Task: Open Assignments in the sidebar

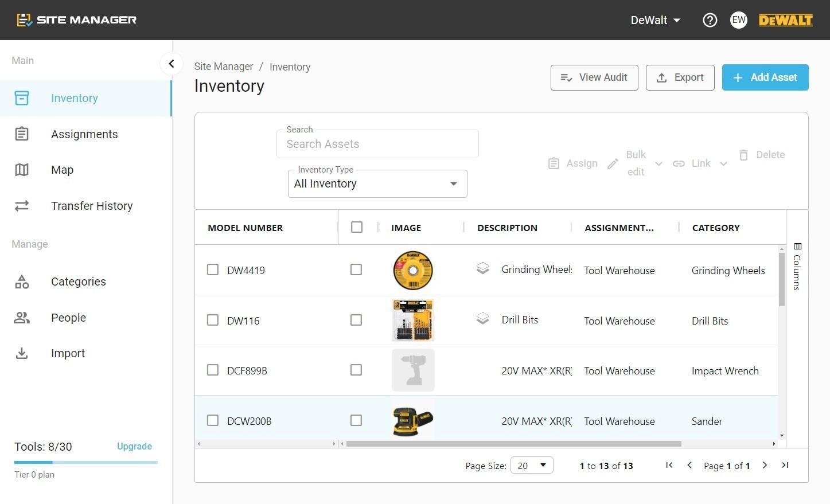Action: tap(85, 134)
